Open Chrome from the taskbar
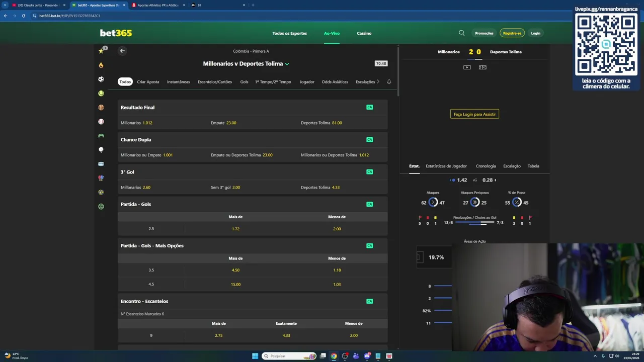This screenshot has height=362, width=644. 334,356
